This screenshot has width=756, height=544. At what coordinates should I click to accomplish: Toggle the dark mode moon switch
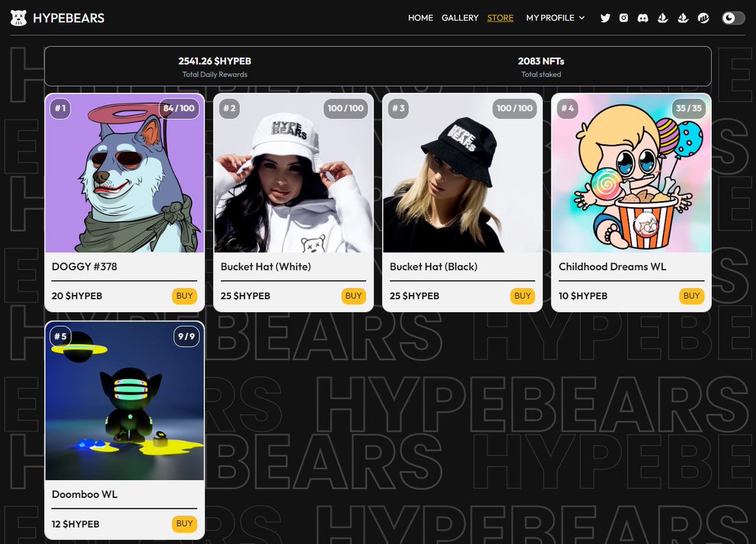pyautogui.click(x=733, y=18)
